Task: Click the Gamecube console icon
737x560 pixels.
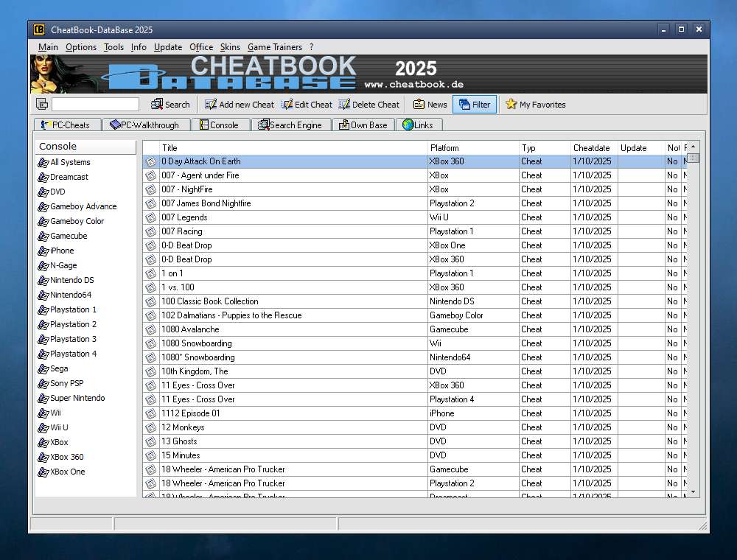Action: tap(43, 236)
